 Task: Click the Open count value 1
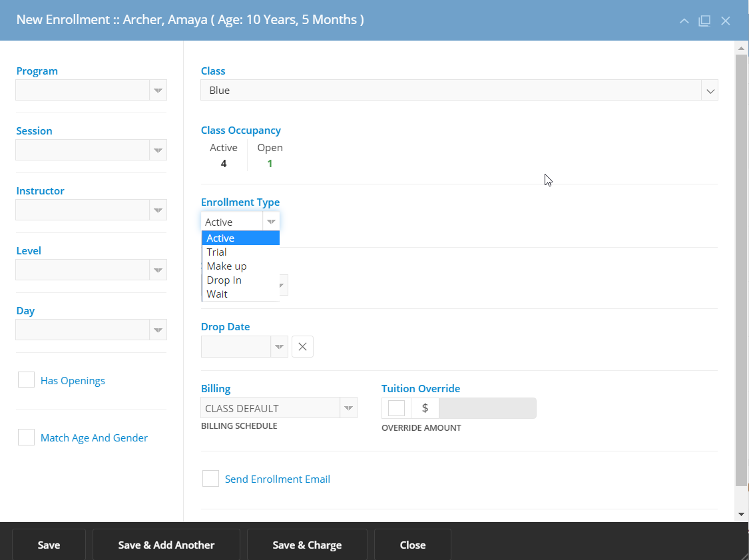click(270, 163)
